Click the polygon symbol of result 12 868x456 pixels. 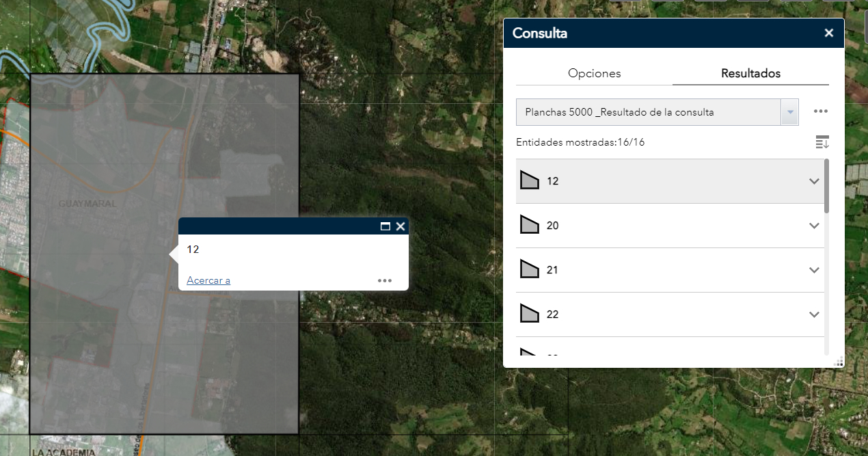(x=530, y=180)
